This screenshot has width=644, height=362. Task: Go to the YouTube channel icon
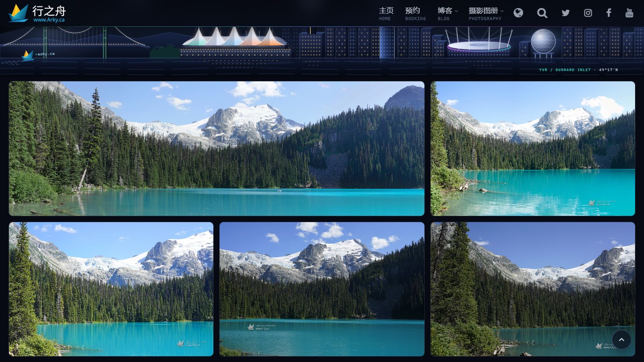pyautogui.click(x=629, y=13)
